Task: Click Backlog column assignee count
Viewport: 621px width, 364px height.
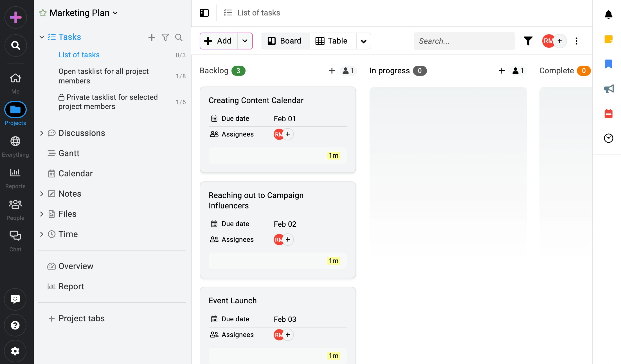Action: click(348, 71)
